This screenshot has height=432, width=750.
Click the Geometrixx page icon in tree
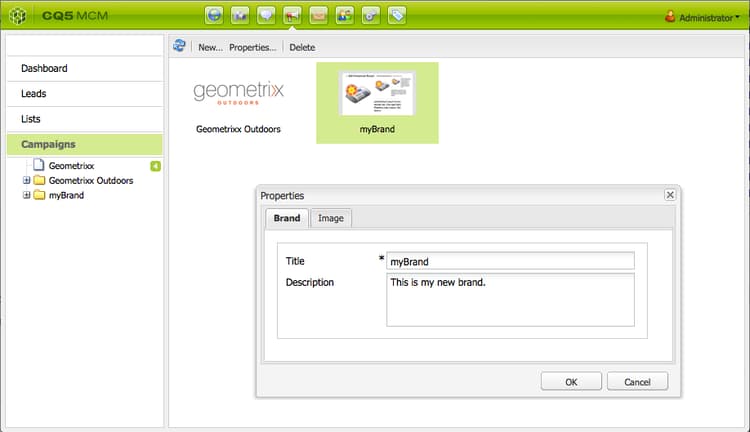click(39, 165)
